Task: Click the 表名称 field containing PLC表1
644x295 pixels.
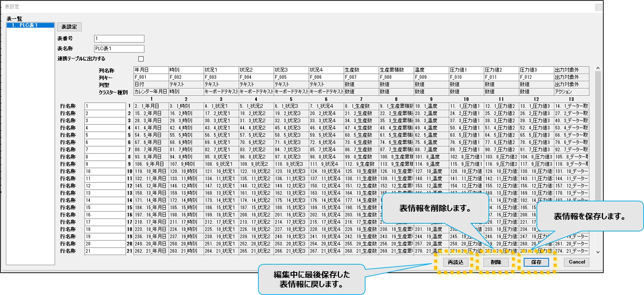Action: (x=119, y=49)
